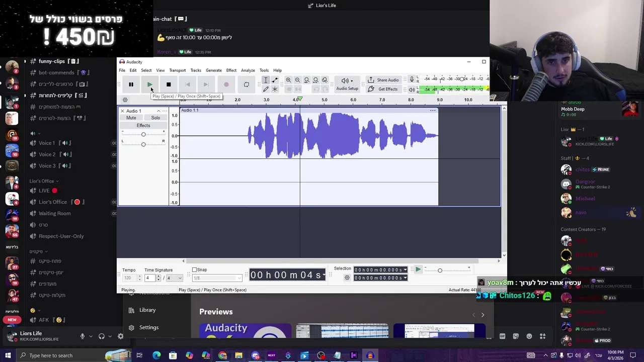Image resolution: width=644 pixels, height=362 pixels.
Task: Click the Zoom toggle icon
Action: click(325, 80)
